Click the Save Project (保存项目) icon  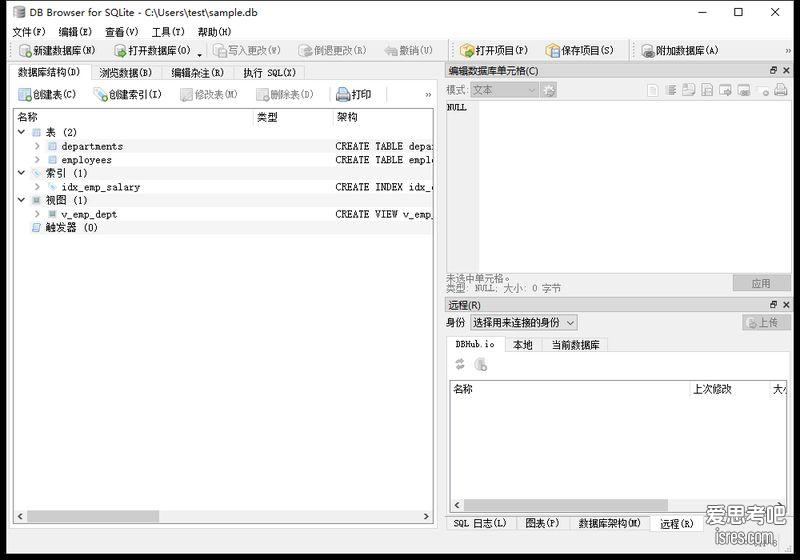(x=553, y=50)
